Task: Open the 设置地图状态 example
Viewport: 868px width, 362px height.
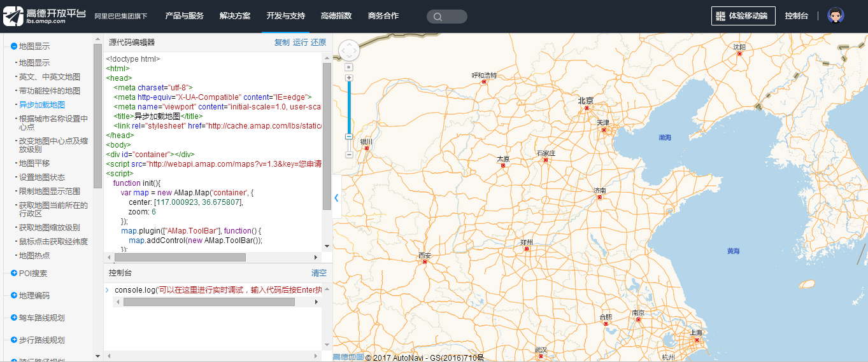Action: 42,178
